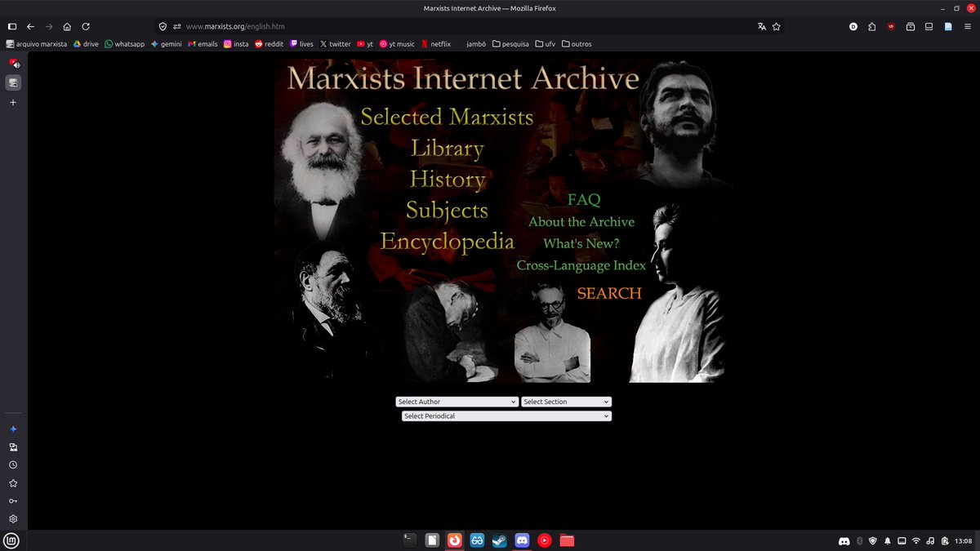Screen dimensions: 980x551
Task: Launch the terminal from the taskbar
Action: 410,540
